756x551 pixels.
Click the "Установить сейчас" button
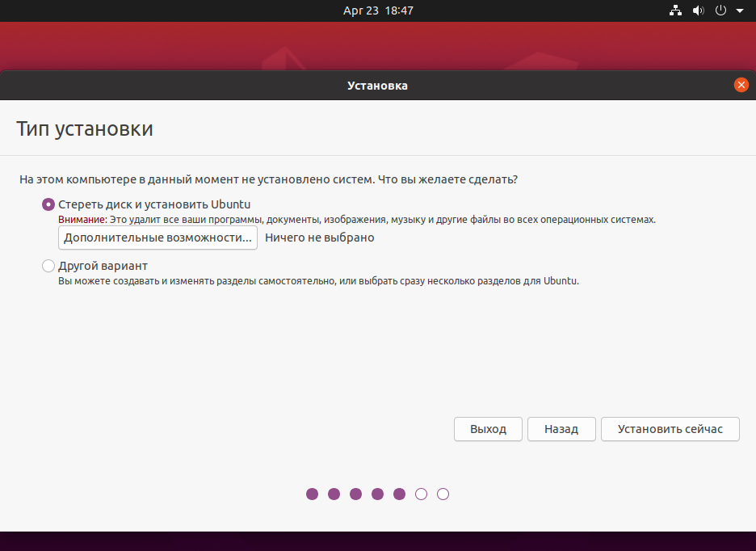point(670,429)
